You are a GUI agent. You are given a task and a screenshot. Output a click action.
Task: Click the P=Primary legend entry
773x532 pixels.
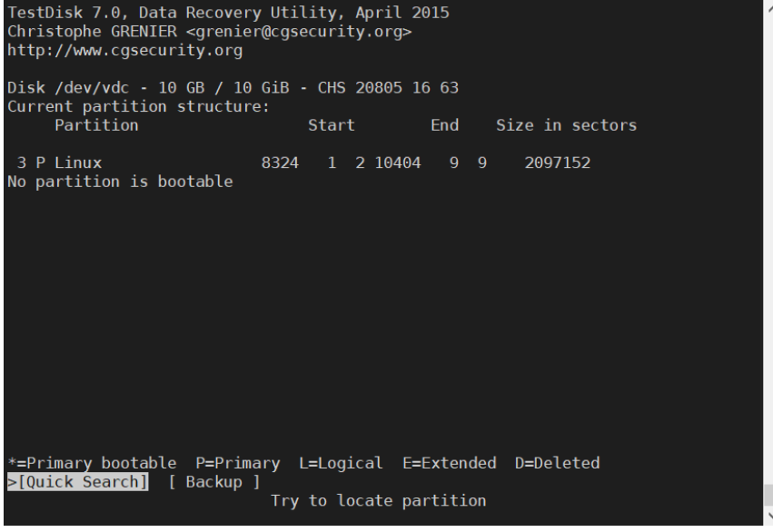236,463
